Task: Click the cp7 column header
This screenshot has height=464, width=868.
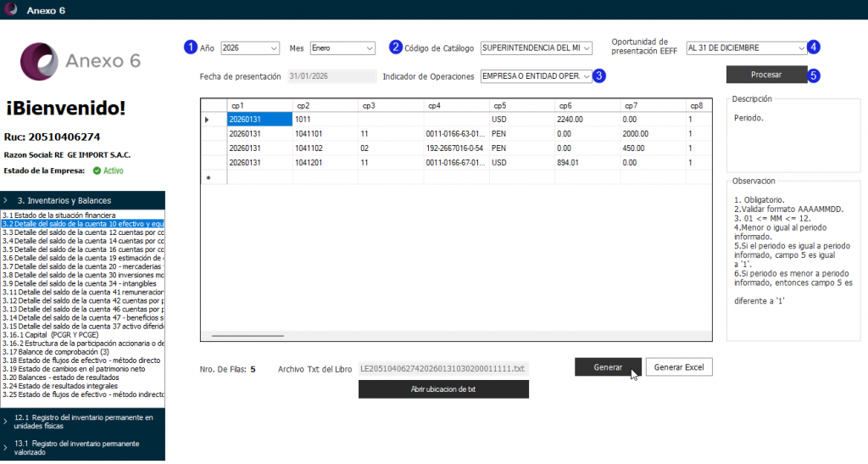Action: coord(654,106)
